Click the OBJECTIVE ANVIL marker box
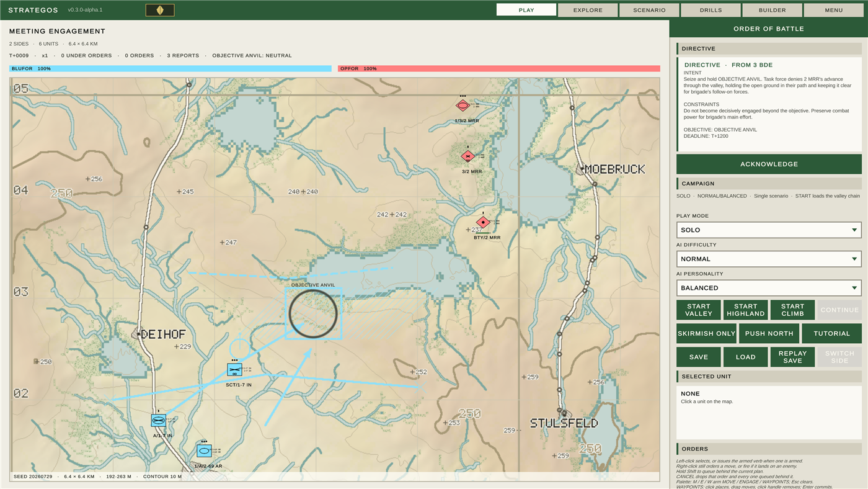 (313, 313)
